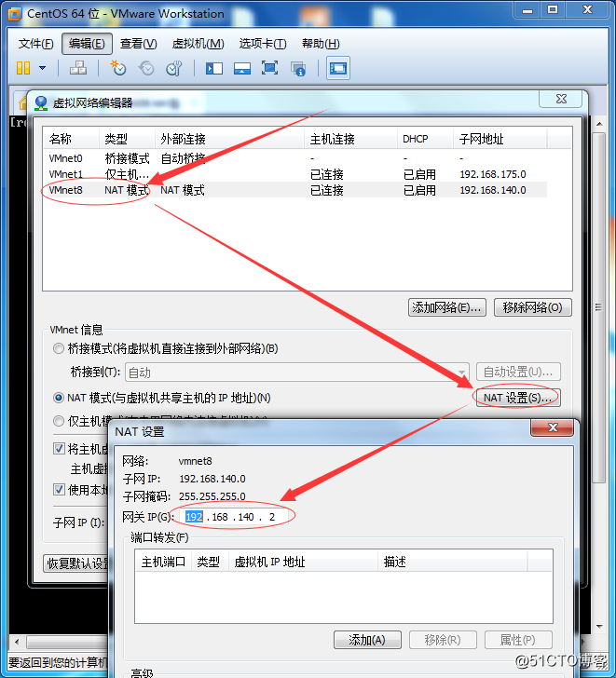616x678 pixels.
Task: Click the vertical scrollbar down arrow
Action: [599, 627]
